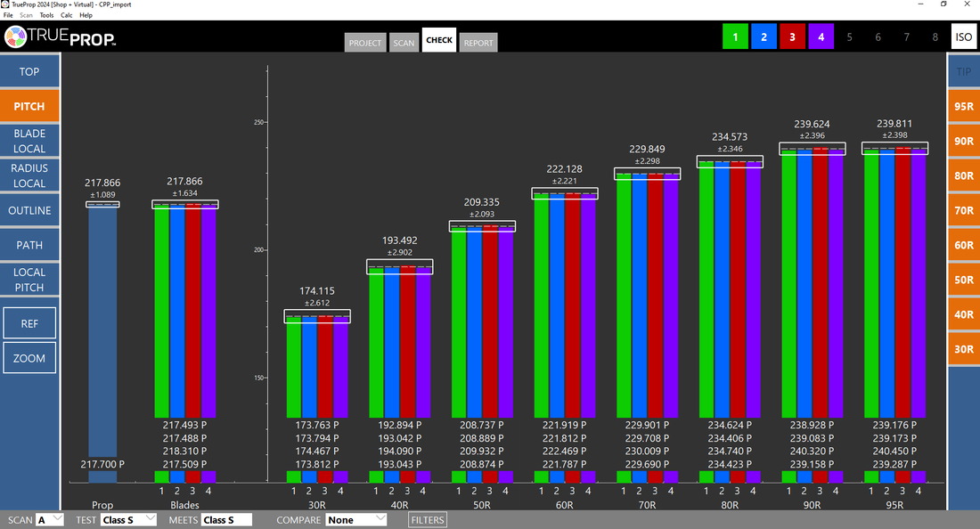980x529 pixels.
Task: Open the Tools menu
Action: (x=46, y=15)
